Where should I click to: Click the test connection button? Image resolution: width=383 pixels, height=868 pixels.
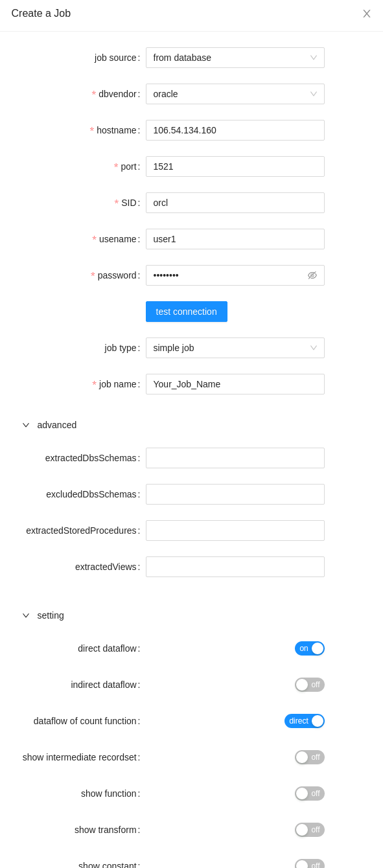[187, 312]
